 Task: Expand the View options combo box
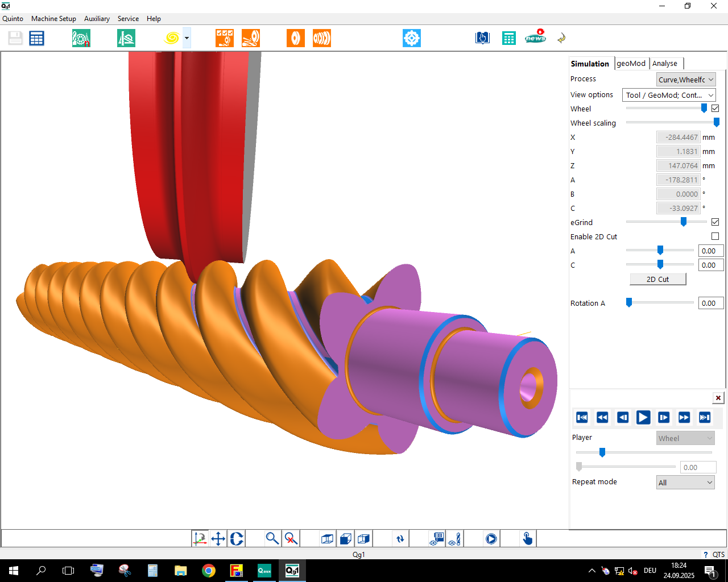(x=669, y=95)
